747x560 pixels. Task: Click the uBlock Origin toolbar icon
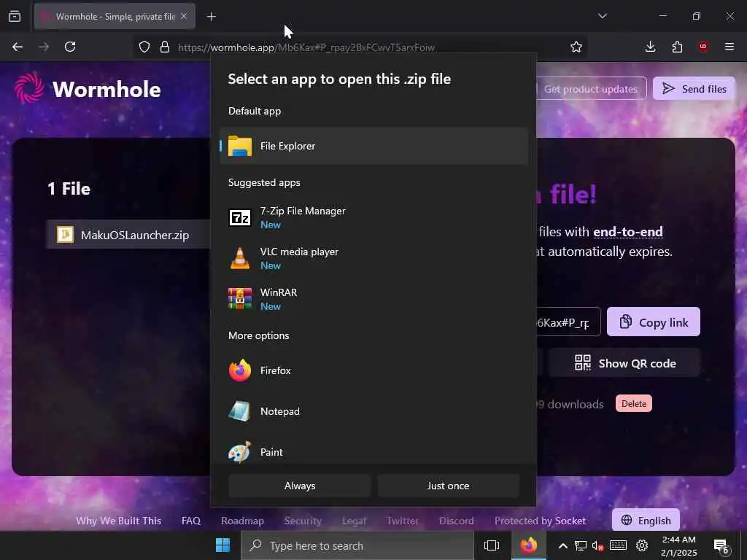tap(703, 47)
